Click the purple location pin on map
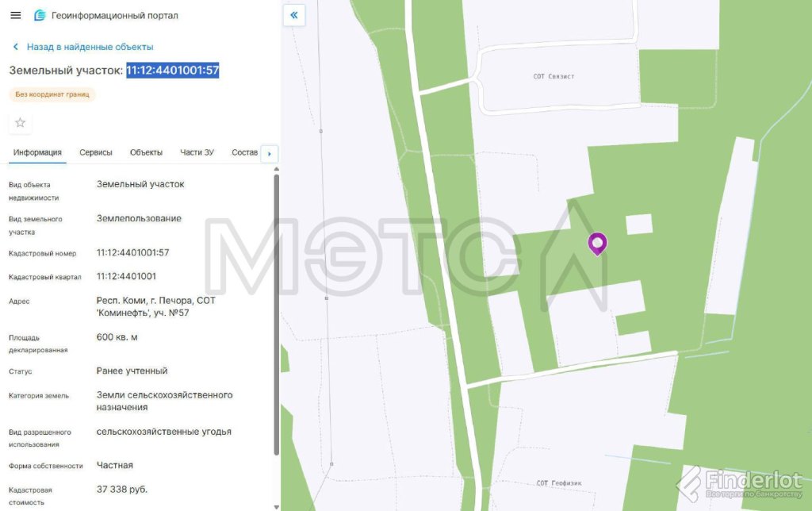The height and width of the screenshot is (511, 812). coord(597,243)
